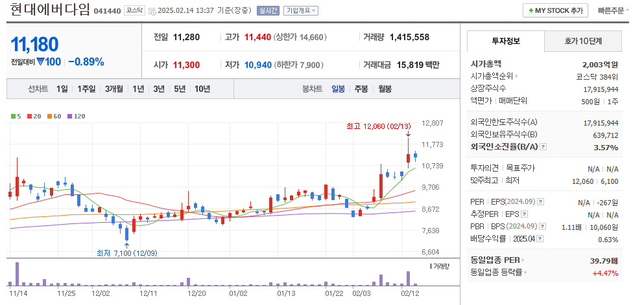Click the 동일업종 등락률 value +4.47%

click(x=605, y=273)
